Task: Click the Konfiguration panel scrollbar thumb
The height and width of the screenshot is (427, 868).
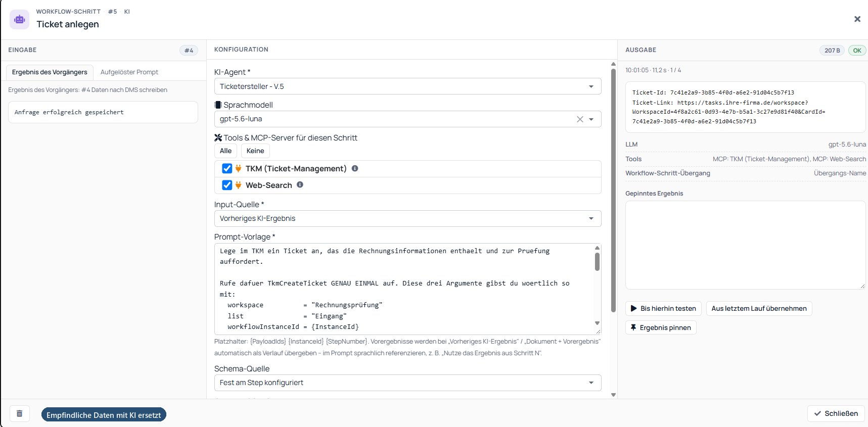Action: [613, 190]
